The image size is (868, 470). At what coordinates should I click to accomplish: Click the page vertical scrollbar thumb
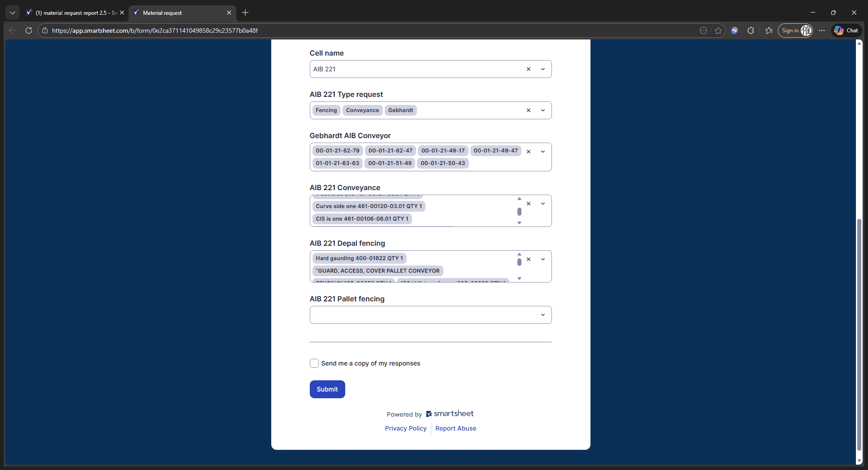[x=859, y=334]
